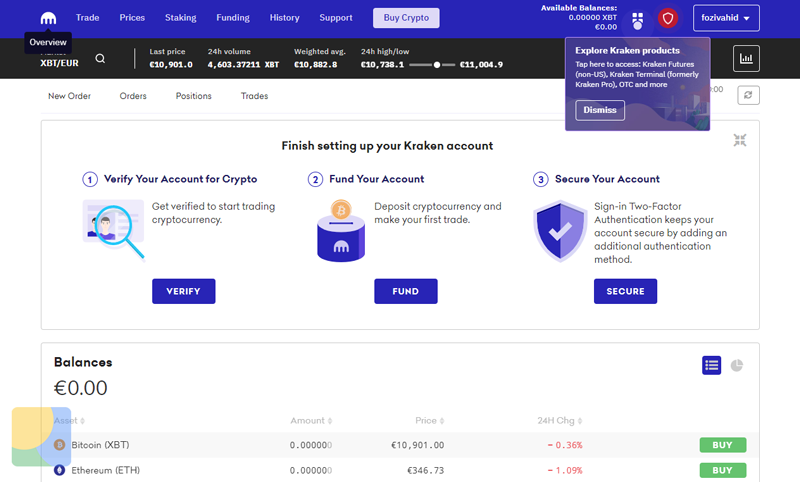800x482 pixels.
Task: Click the refresh icon button
Action: 748,95
